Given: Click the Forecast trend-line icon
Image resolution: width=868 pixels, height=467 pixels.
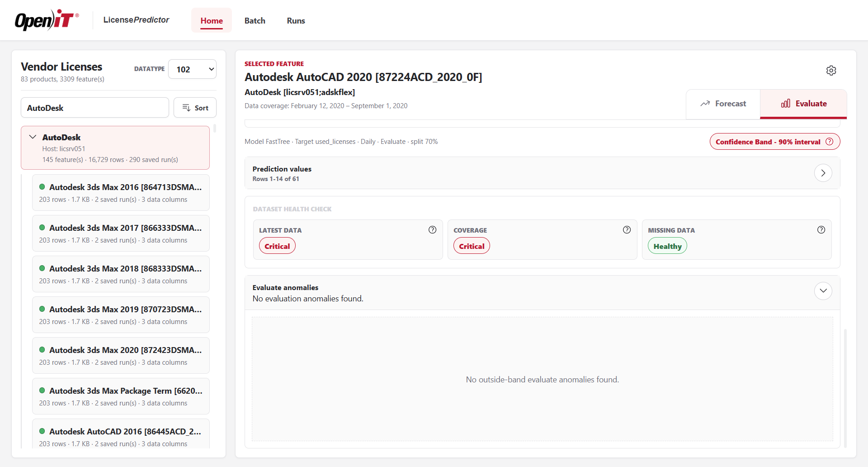Looking at the screenshot, I should coord(705,104).
